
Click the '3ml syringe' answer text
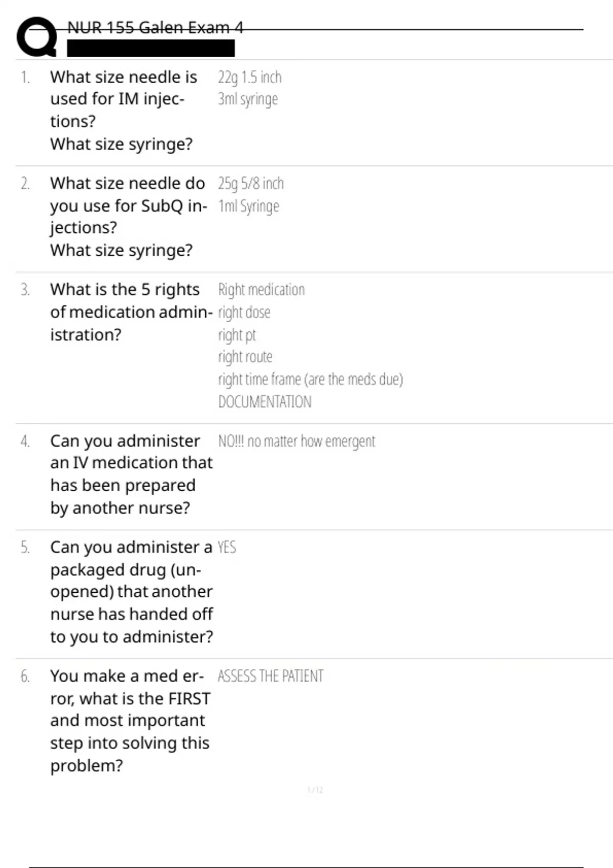pyautogui.click(x=248, y=99)
